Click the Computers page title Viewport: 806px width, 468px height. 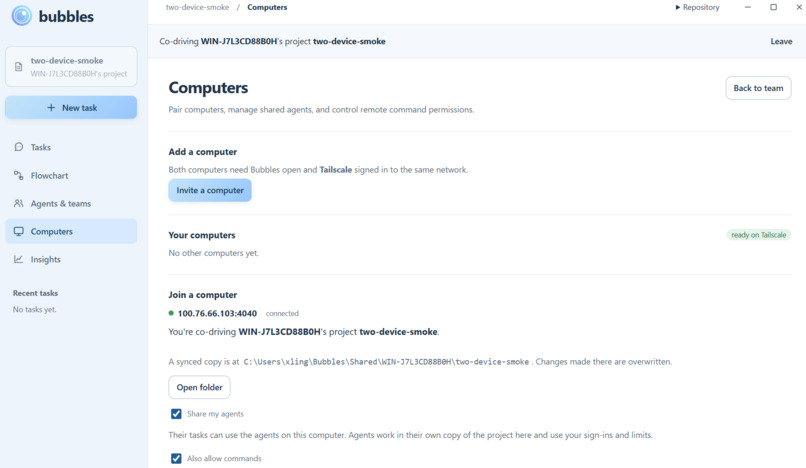click(x=208, y=87)
